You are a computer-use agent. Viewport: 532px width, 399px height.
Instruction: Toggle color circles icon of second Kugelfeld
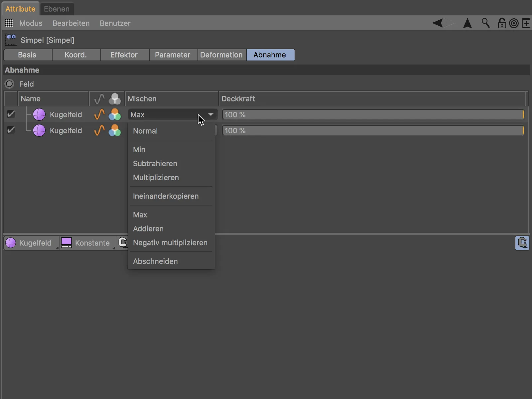[115, 130]
